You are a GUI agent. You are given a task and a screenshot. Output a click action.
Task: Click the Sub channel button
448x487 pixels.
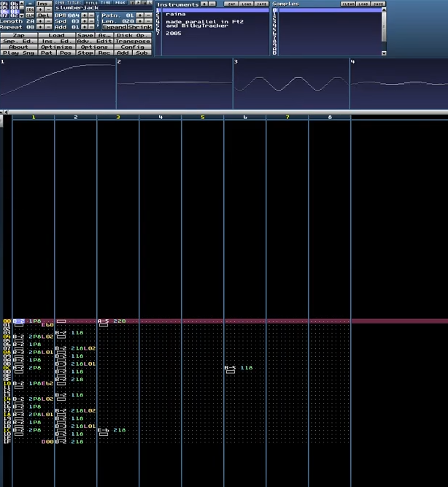142,53
